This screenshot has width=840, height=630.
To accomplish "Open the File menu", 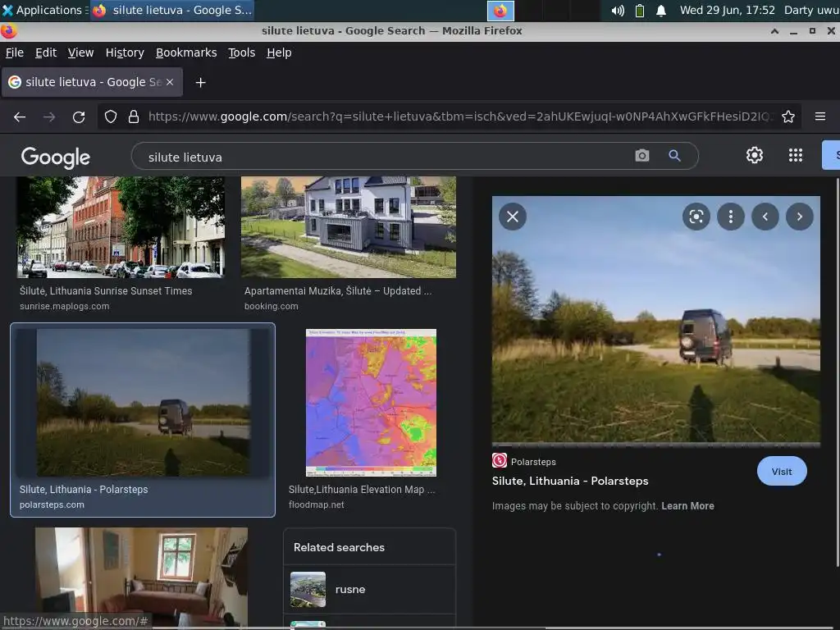I will [x=15, y=52].
